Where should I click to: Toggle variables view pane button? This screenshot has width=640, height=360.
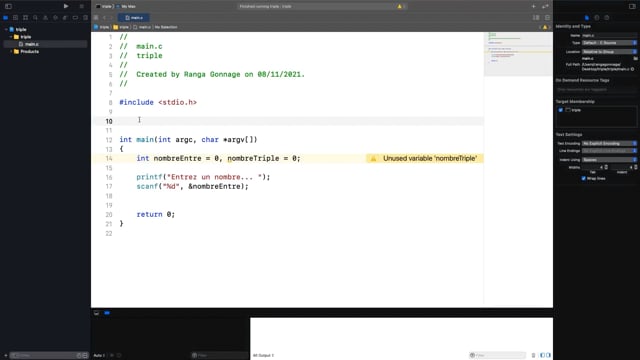542,355
